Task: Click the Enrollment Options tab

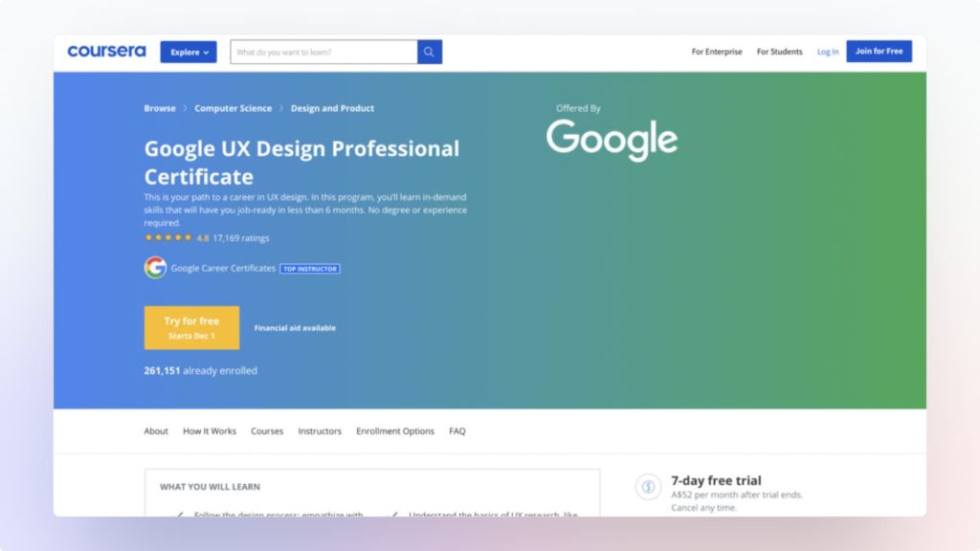Action: click(x=394, y=430)
